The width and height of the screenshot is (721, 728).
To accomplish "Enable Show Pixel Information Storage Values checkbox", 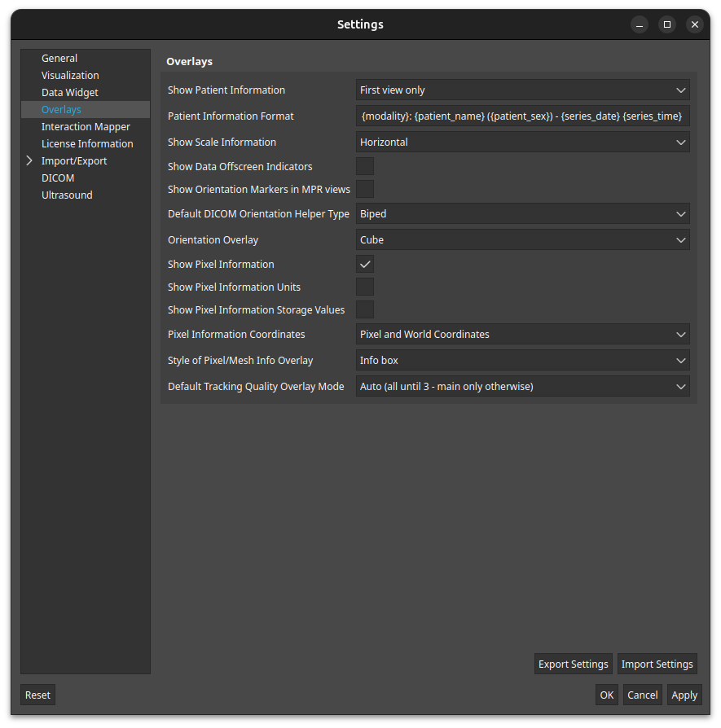I will (x=365, y=309).
